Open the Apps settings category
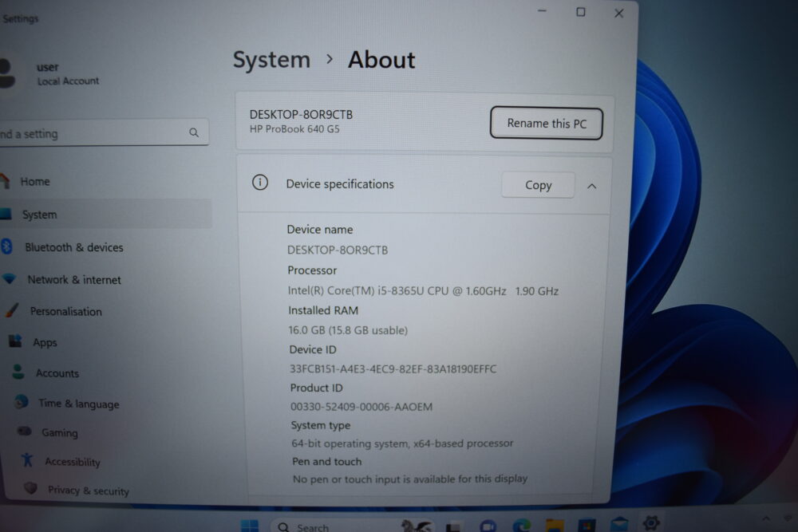Image resolution: width=798 pixels, height=532 pixels. coord(45,342)
